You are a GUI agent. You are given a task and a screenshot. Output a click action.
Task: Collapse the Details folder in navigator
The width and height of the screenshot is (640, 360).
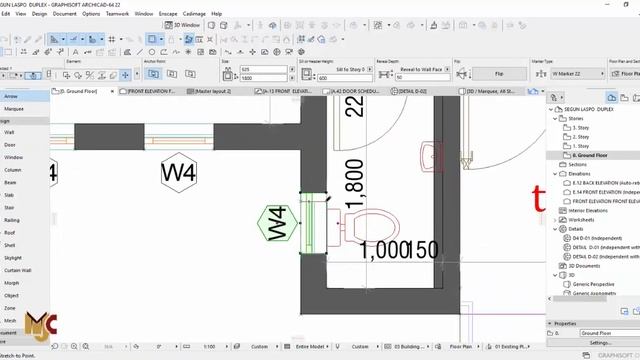(x=555, y=229)
